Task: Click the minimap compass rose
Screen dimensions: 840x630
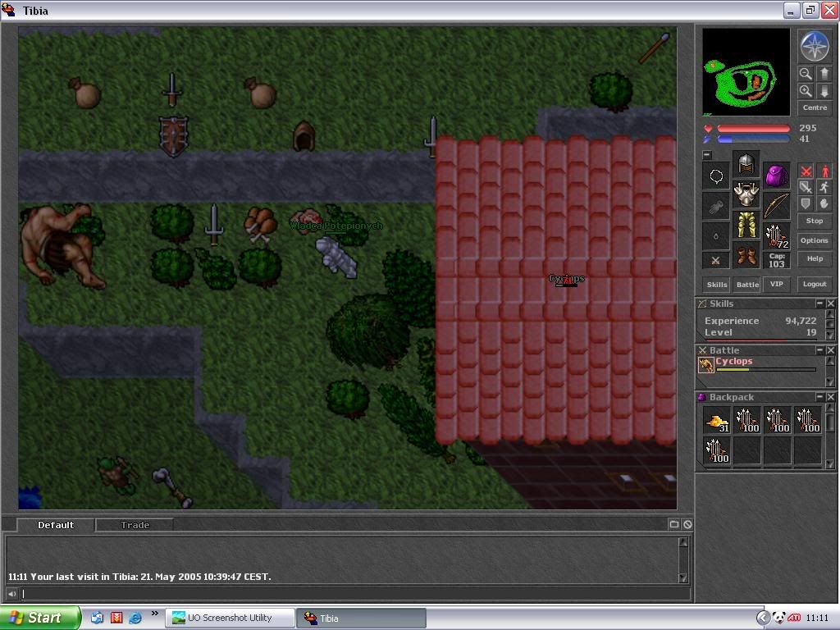Action: (815, 46)
